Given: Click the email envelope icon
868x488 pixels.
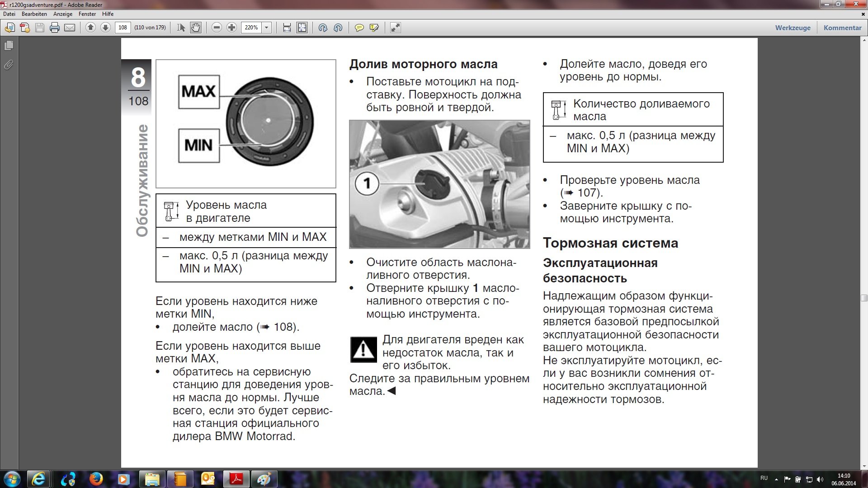Looking at the screenshot, I should (70, 28).
